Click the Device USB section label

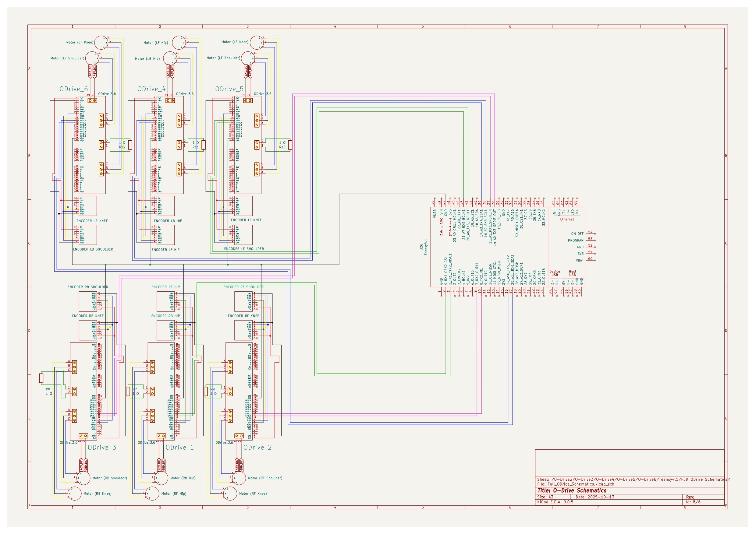click(555, 273)
